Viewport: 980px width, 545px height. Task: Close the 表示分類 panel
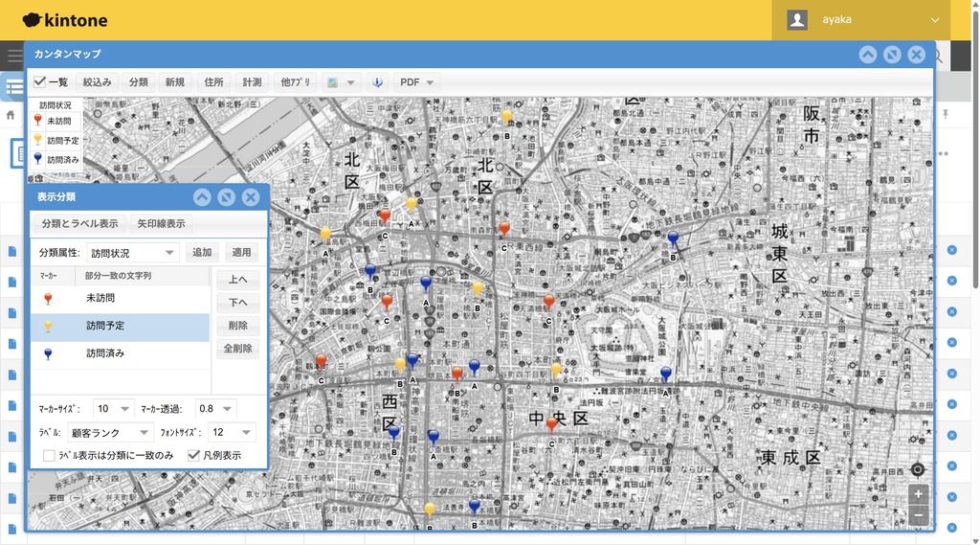pos(251,197)
